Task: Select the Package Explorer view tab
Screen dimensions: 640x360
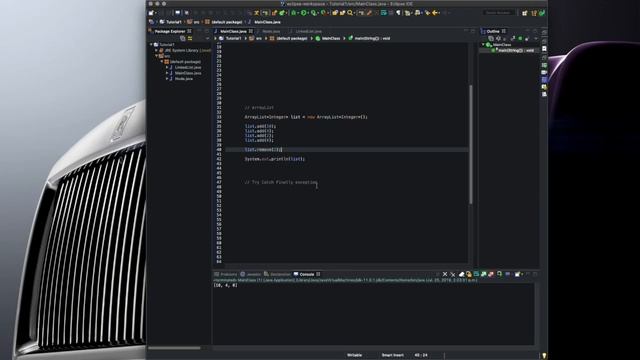Action: click(170, 31)
